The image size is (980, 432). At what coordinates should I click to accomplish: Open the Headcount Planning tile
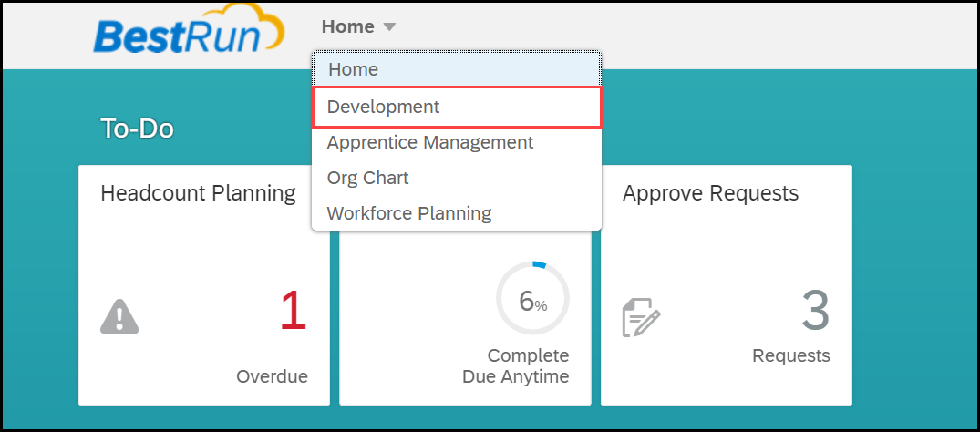(x=204, y=285)
